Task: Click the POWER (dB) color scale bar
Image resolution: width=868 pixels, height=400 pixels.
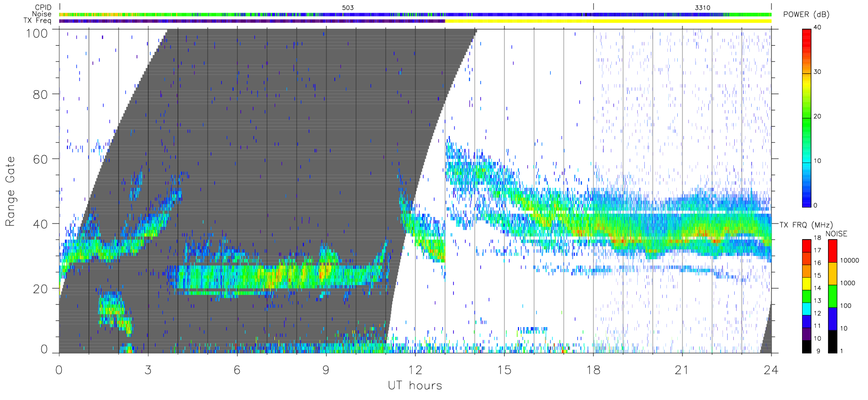Action: tap(807, 118)
